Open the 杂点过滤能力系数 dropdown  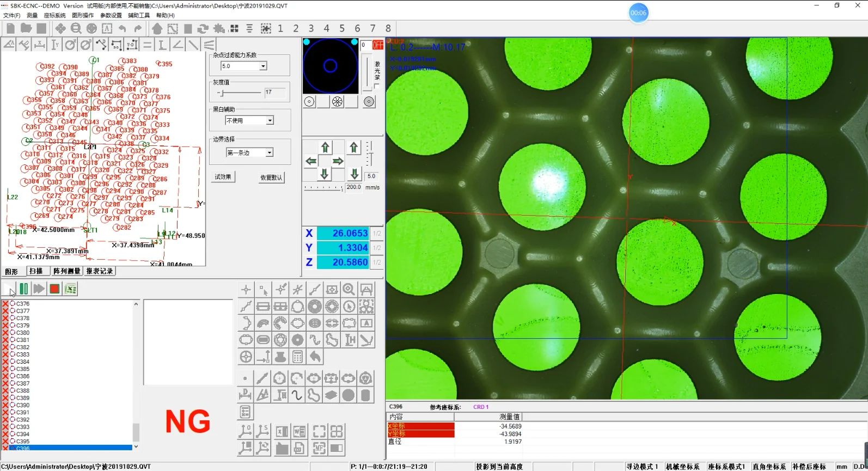[x=263, y=66]
